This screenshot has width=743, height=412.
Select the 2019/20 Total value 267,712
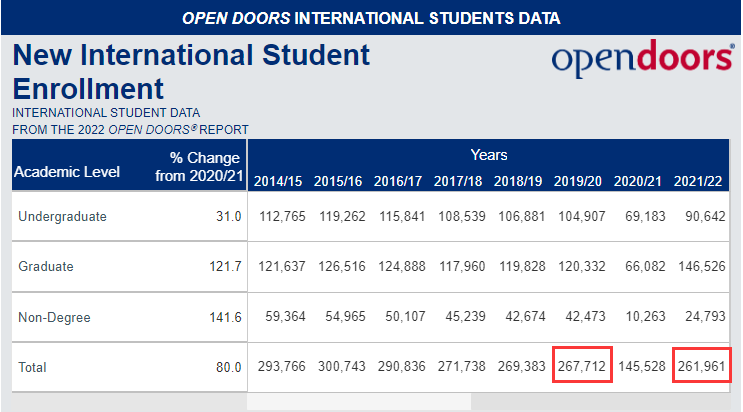pyautogui.click(x=582, y=366)
